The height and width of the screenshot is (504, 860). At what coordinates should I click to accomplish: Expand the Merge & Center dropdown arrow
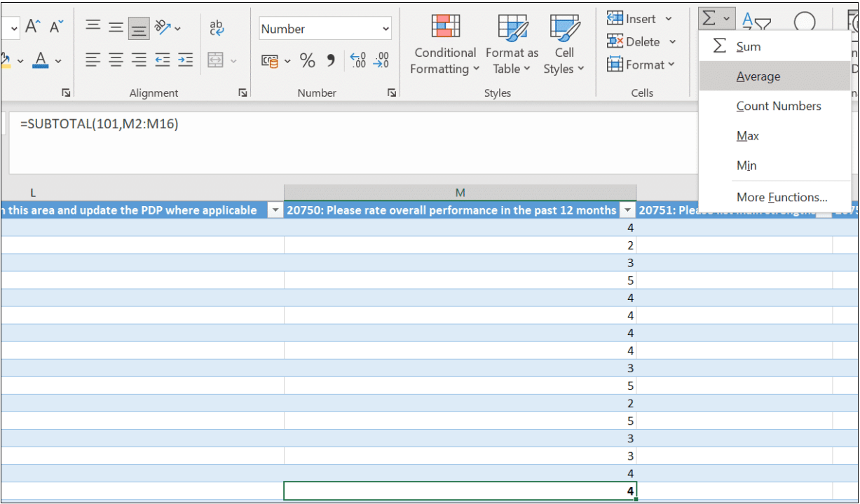point(232,62)
